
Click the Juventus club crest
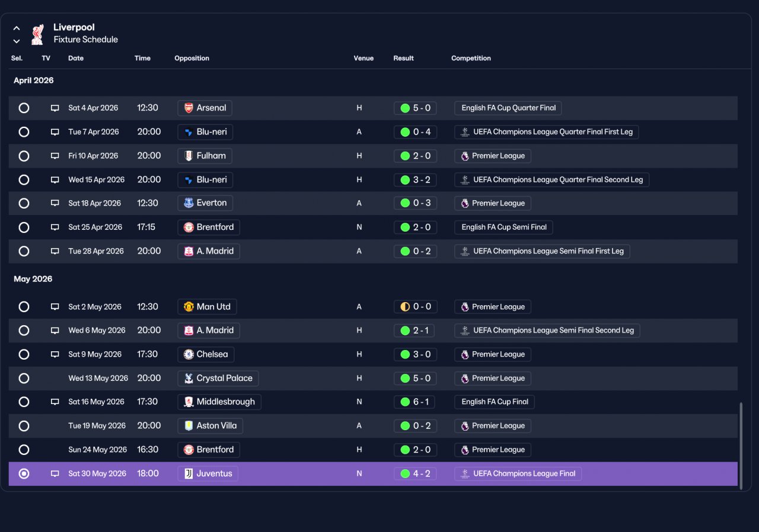(x=189, y=473)
